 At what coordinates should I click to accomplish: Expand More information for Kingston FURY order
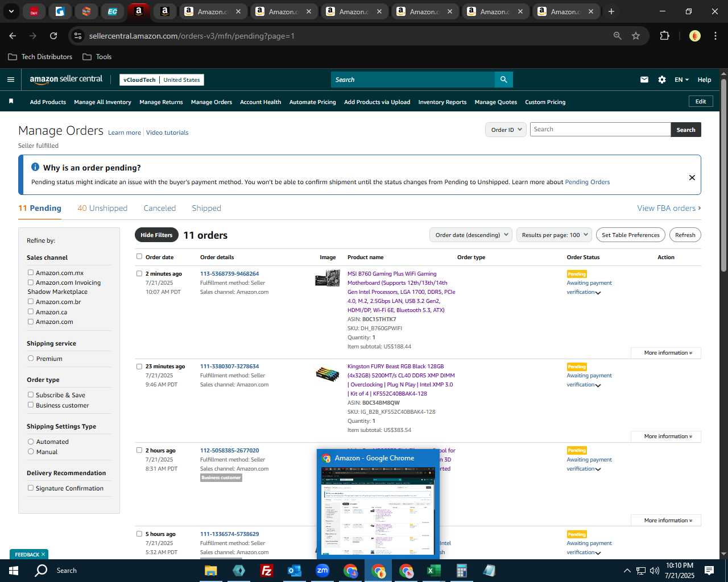point(666,436)
